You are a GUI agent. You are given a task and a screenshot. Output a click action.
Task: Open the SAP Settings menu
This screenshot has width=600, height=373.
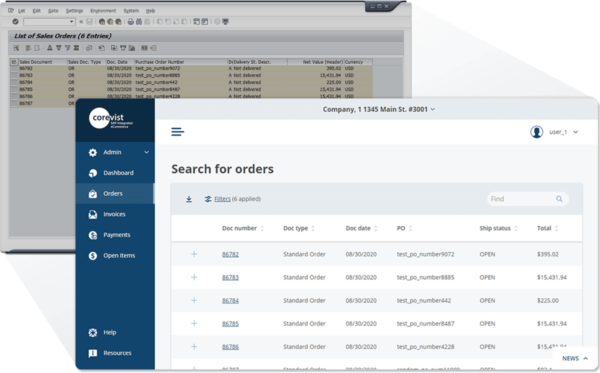point(74,11)
